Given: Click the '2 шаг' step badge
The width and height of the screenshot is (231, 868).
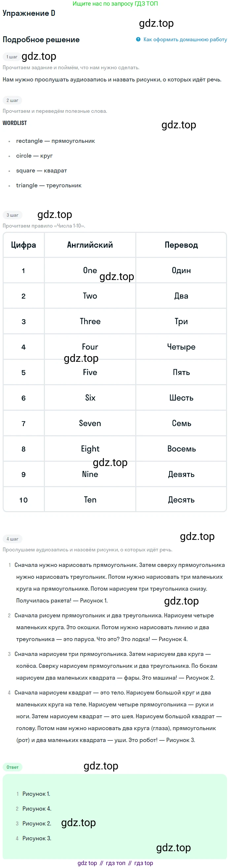Looking at the screenshot, I should pos(13,100).
